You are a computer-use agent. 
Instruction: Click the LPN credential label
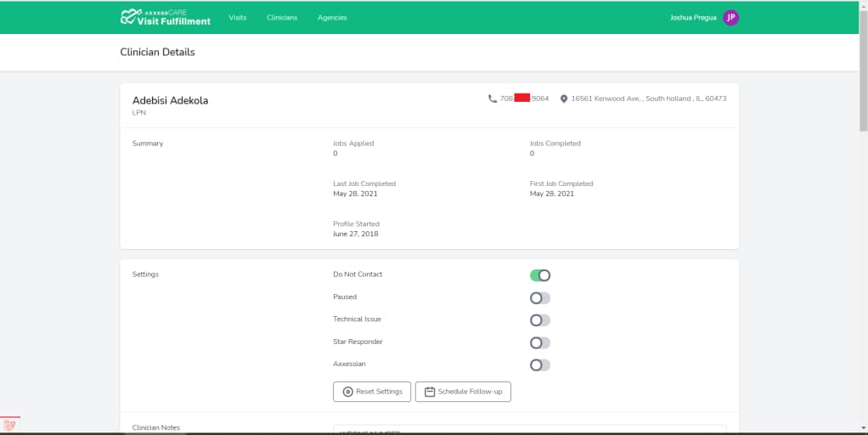[x=139, y=112]
